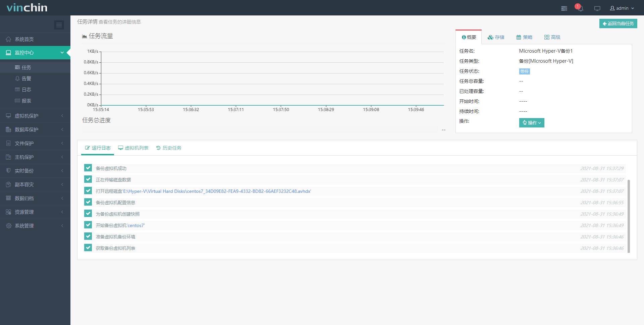Screen dimensions: 644x325
Task: Click the 运行日志 edit icon
Action: (88, 148)
